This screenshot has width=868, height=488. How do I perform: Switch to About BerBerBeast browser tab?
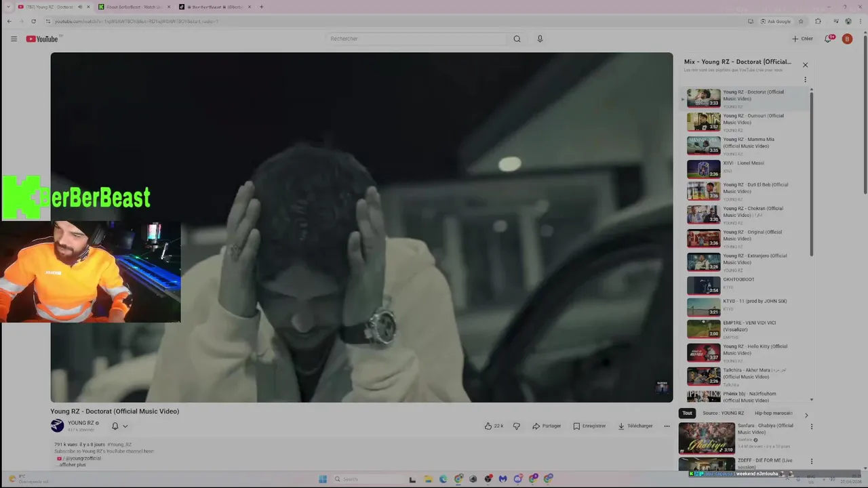click(134, 7)
